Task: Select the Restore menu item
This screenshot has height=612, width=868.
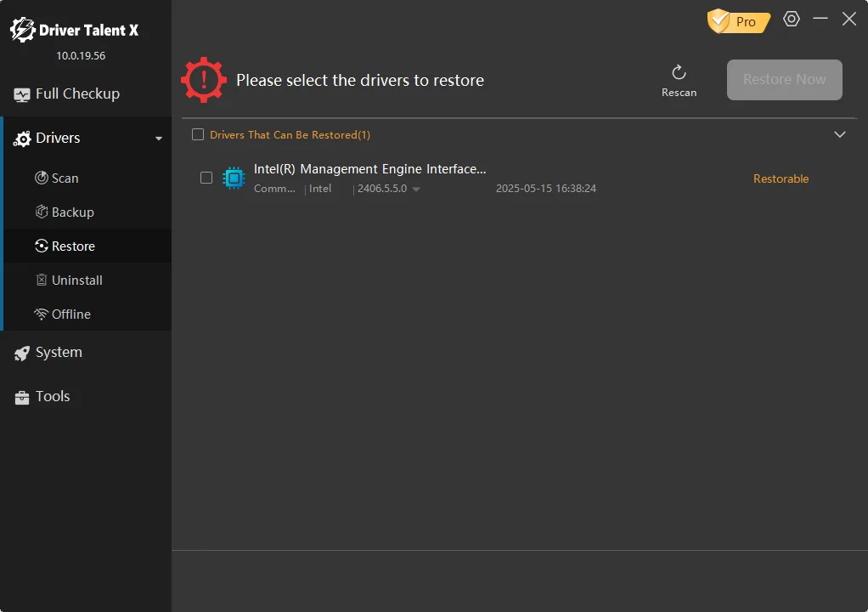Action: tap(87, 246)
